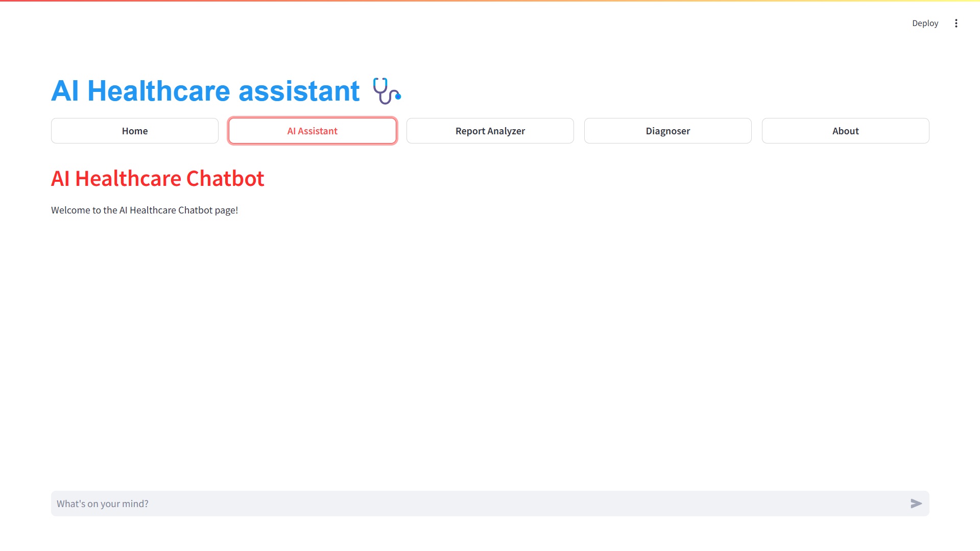Viewport: 980px width, 551px height.
Task: Open the three-dot main menu
Action: click(956, 23)
